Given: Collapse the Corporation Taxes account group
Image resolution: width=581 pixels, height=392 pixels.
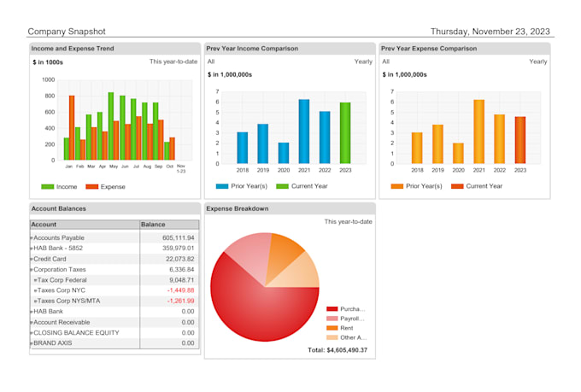Looking at the screenshot, I should tap(32, 270).
